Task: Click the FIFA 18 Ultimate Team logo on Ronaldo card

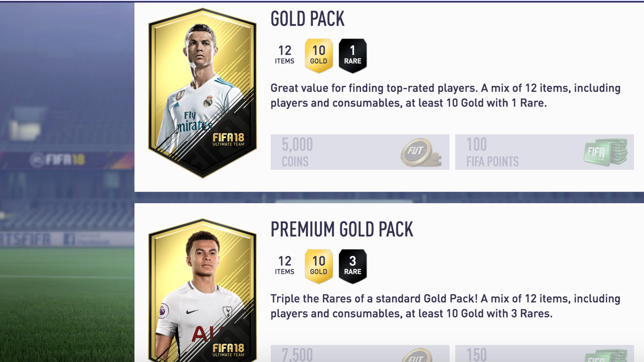Action: coord(228,139)
